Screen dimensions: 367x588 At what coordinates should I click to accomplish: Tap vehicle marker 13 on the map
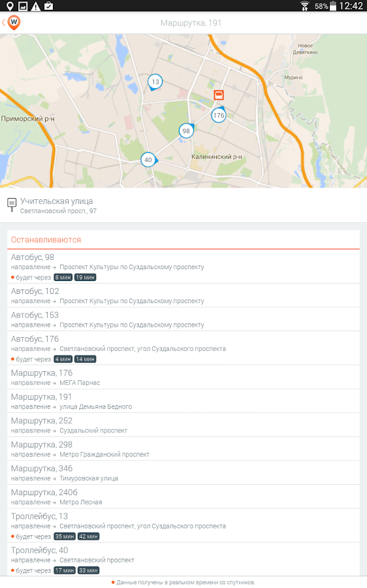[x=155, y=82]
